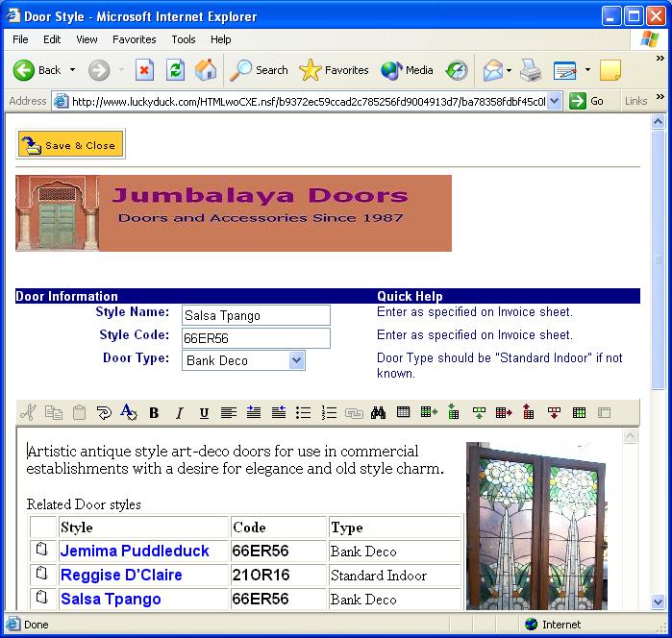
Task: Toggle Bold formatting in editor
Action: point(154,413)
